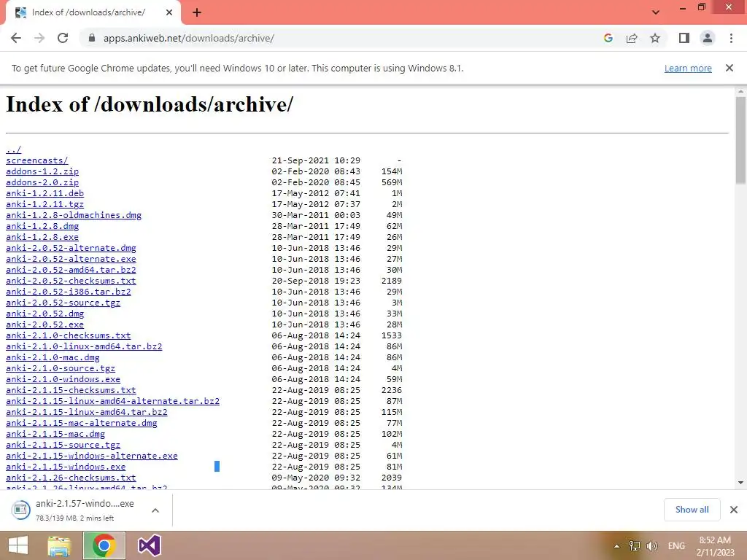Screen dimensions: 747x560
Task: Open the anki-2.1.57 download item icon
Action: (x=20, y=510)
